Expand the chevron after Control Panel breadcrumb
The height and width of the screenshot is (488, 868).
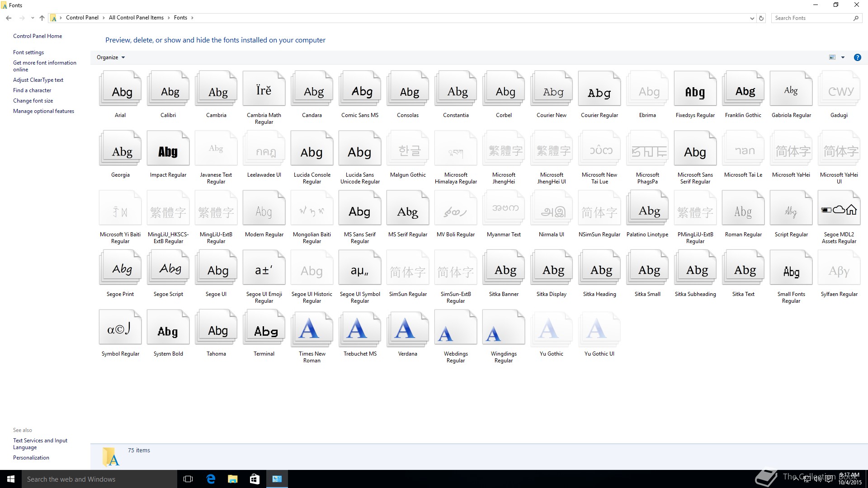[104, 18]
